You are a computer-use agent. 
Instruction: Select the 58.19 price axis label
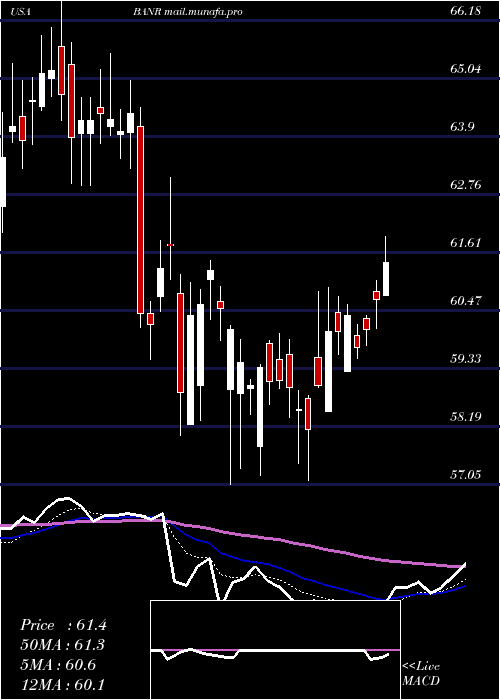pyautogui.click(x=466, y=417)
